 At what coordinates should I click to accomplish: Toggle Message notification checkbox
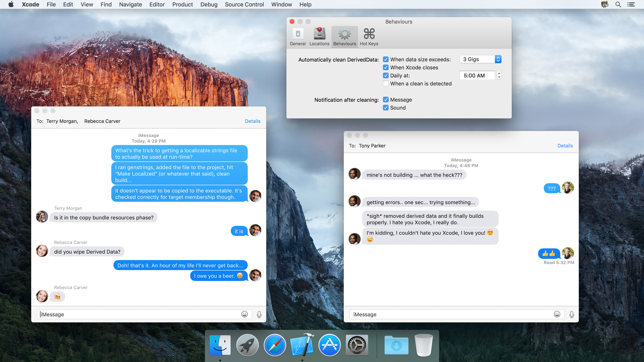[386, 100]
